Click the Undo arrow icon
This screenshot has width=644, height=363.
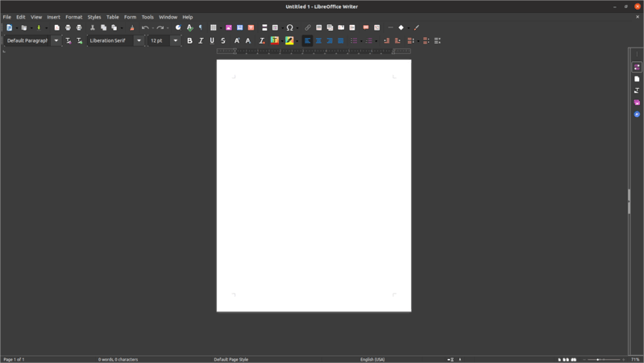tap(145, 27)
